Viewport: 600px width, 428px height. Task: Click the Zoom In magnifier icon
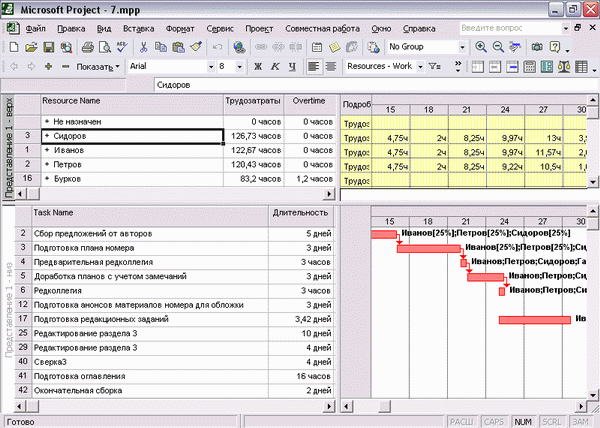481,47
